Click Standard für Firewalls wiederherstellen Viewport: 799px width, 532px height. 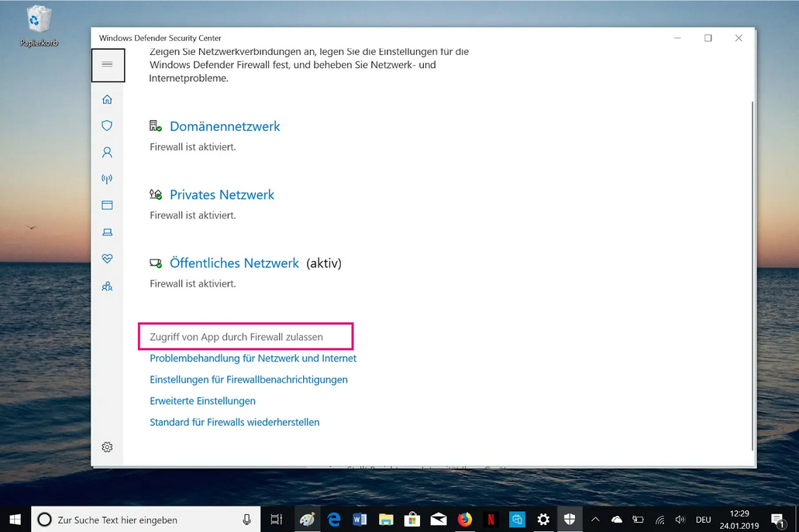pyautogui.click(x=234, y=422)
